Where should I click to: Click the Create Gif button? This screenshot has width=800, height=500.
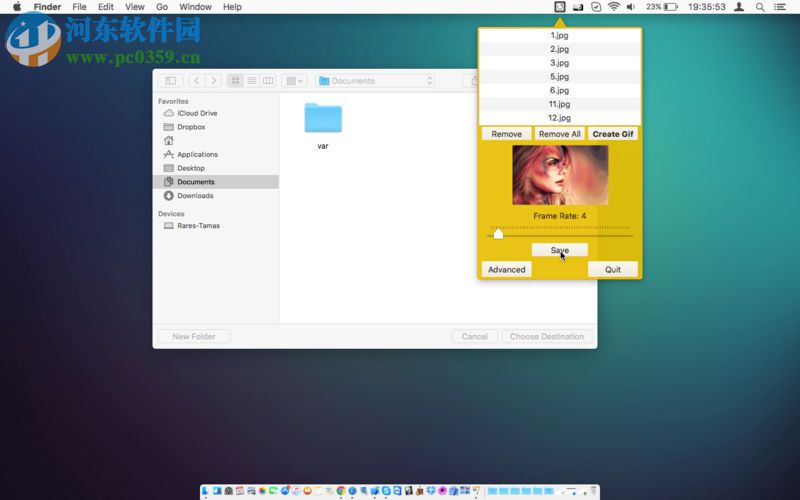[613, 134]
